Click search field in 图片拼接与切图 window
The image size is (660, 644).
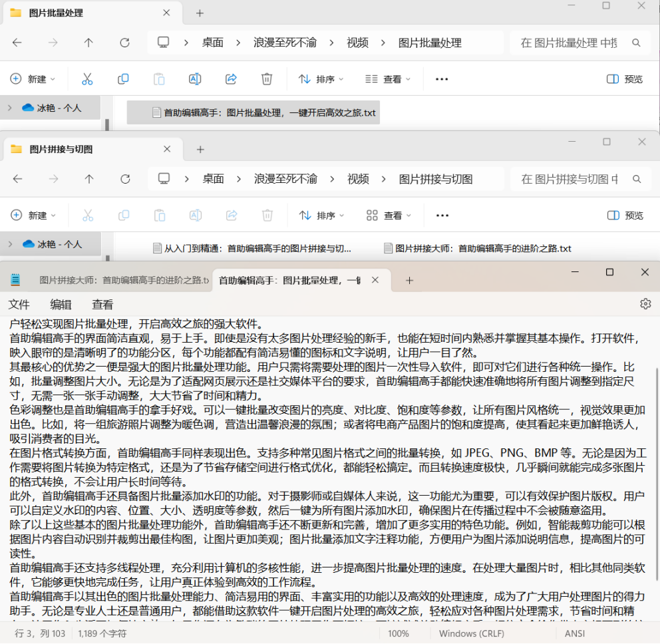[x=581, y=179]
